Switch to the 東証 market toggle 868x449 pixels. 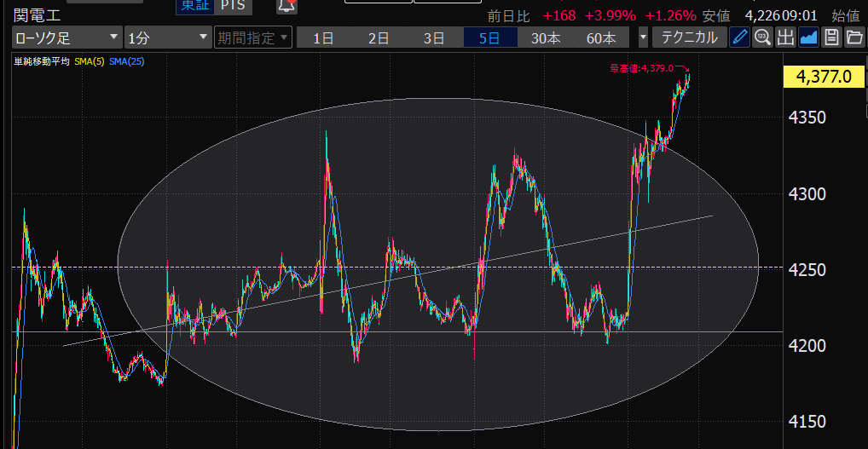[192, 6]
